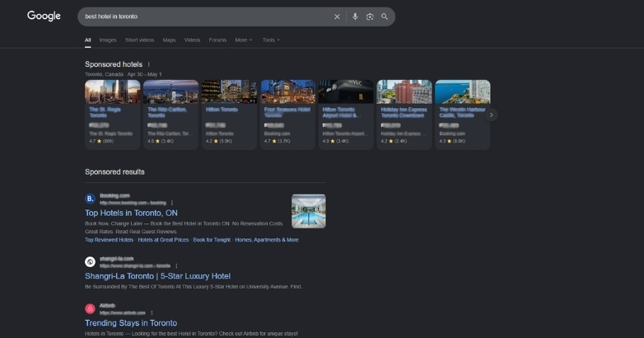Open the Hilton Toronto hotel card

click(229, 115)
